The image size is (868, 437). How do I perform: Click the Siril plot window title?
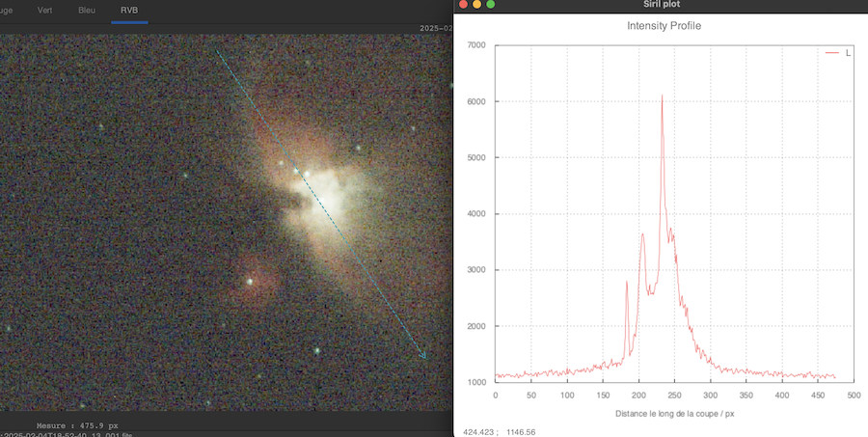(662, 5)
